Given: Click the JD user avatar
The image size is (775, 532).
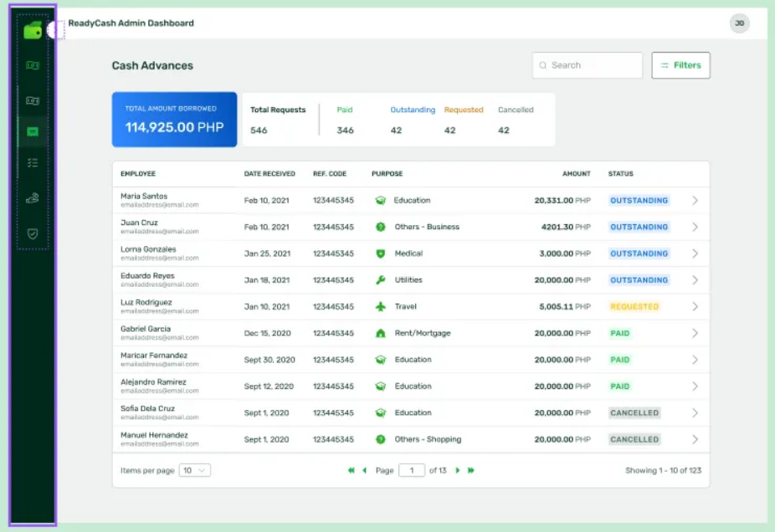Looking at the screenshot, I should pyautogui.click(x=739, y=23).
